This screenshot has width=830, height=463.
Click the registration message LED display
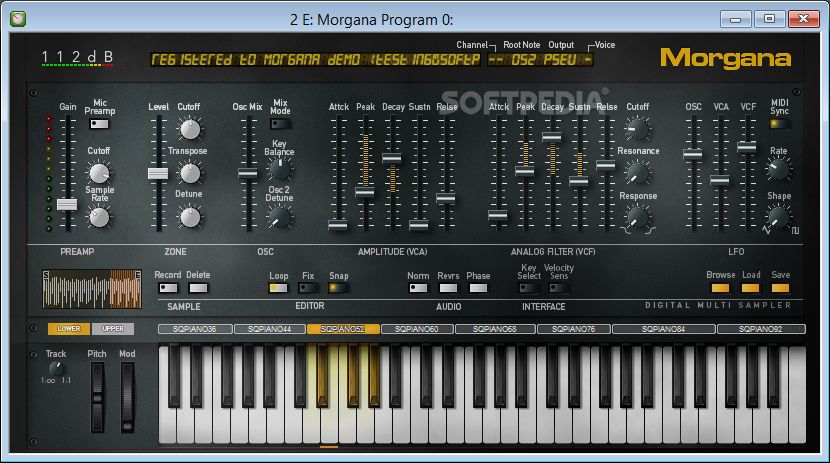tap(315, 60)
